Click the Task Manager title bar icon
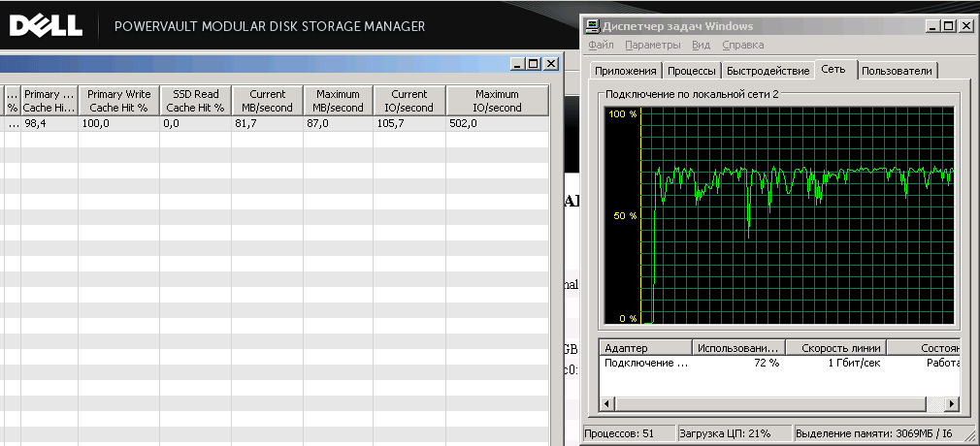This screenshot has height=446, width=980. pos(592,26)
